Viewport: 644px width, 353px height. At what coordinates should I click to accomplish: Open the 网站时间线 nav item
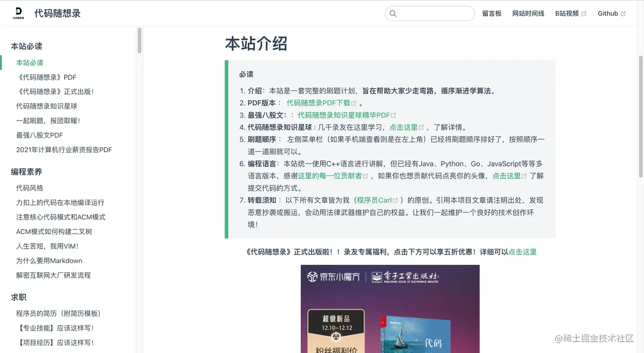(528, 13)
